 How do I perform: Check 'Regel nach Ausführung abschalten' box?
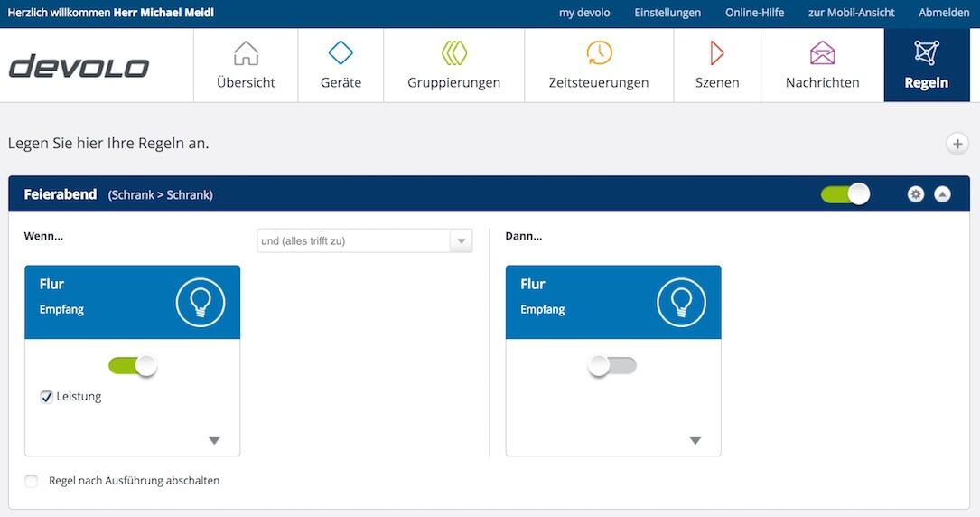pyautogui.click(x=32, y=481)
